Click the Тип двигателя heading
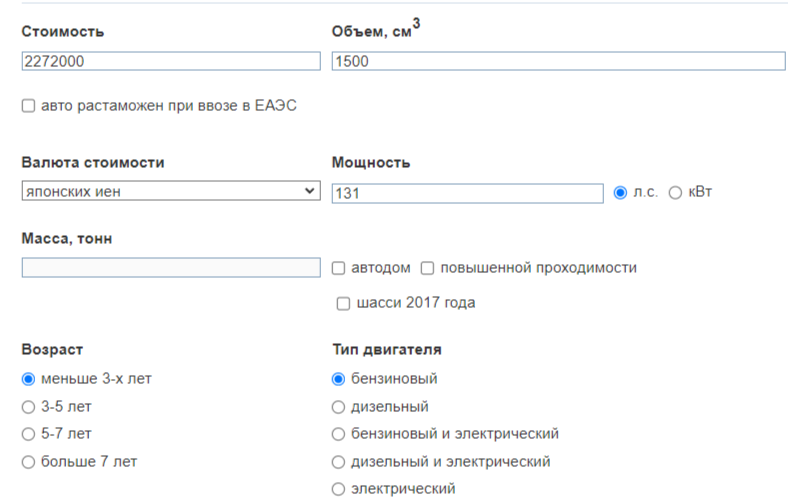The width and height of the screenshot is (788, 498). 387,350
